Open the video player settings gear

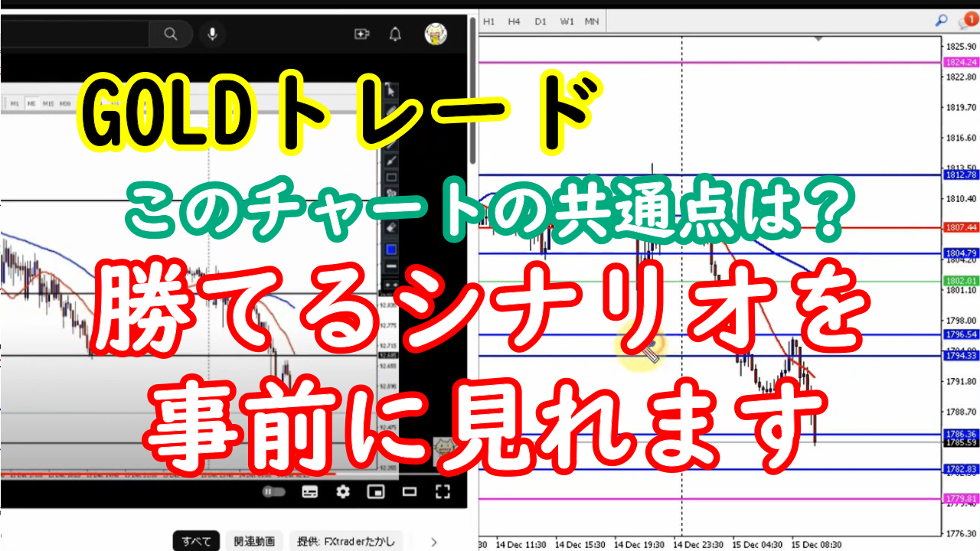tap(343, 491)
